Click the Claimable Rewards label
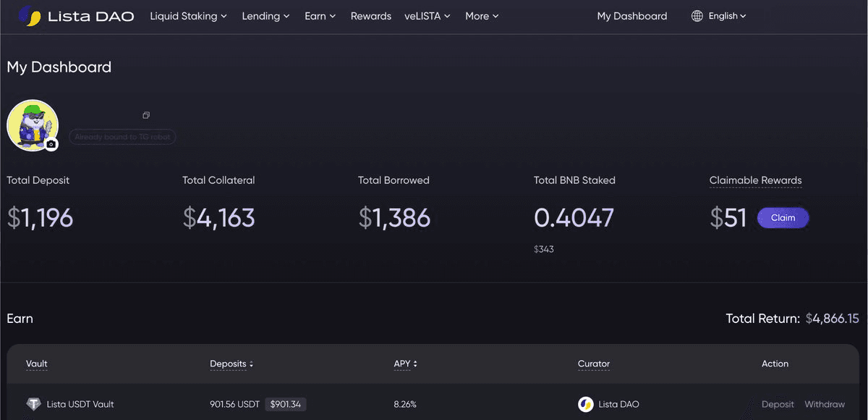 point(755,180)
